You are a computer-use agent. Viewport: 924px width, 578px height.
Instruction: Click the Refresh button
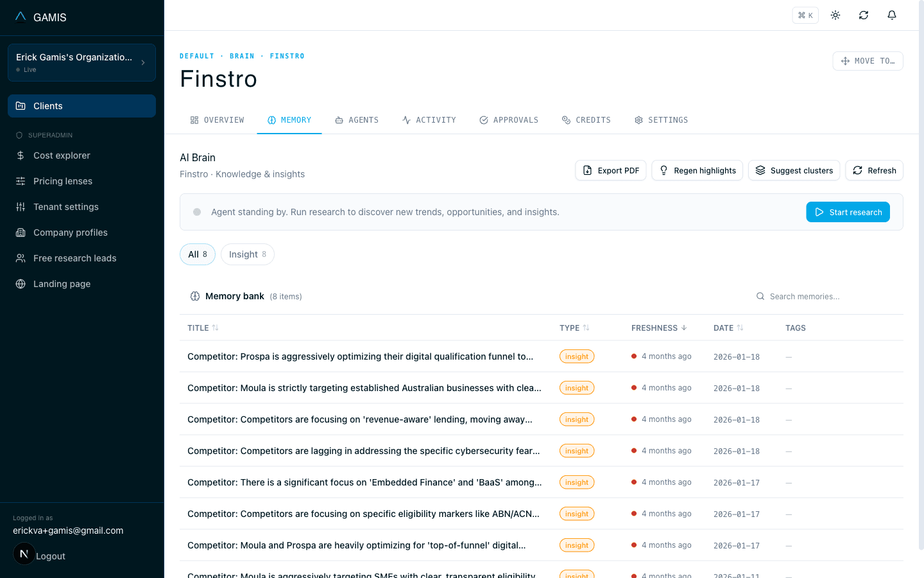(875, 170)
